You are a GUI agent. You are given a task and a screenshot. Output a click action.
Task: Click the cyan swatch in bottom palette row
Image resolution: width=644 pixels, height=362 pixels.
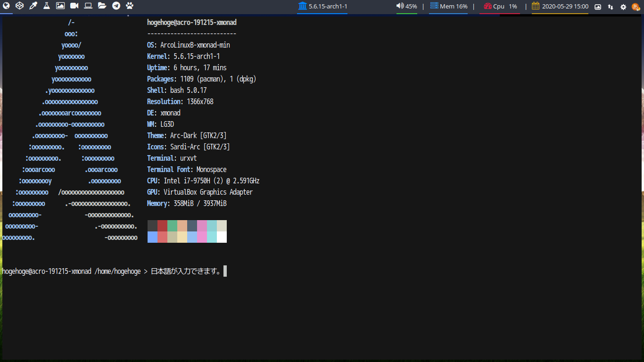click(212, 237)
